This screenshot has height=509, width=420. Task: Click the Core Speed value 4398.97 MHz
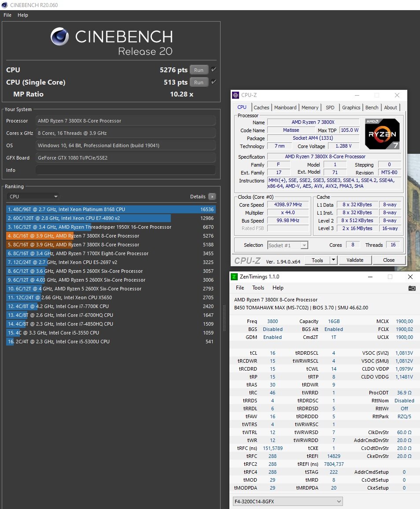(x=288, y=204)
